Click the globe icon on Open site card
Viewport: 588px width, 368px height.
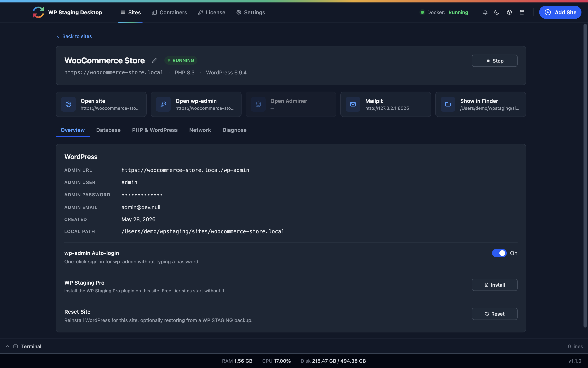click(x=69, y=104)
